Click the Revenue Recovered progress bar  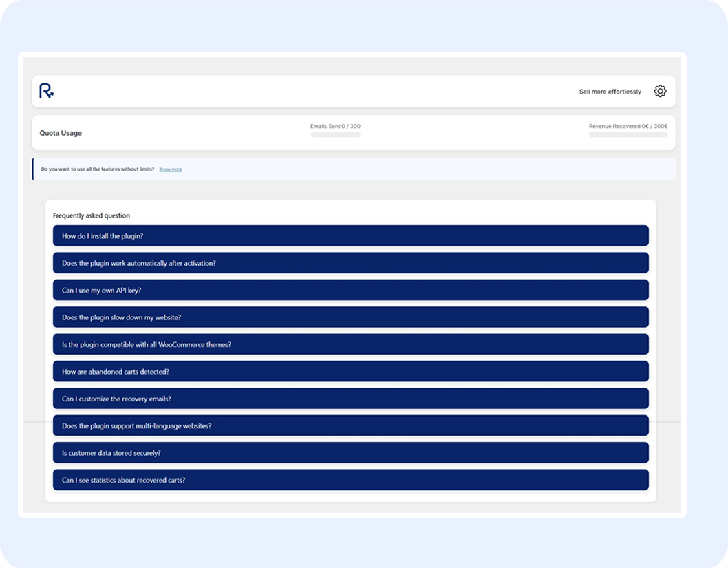click(x=628, y=135)
